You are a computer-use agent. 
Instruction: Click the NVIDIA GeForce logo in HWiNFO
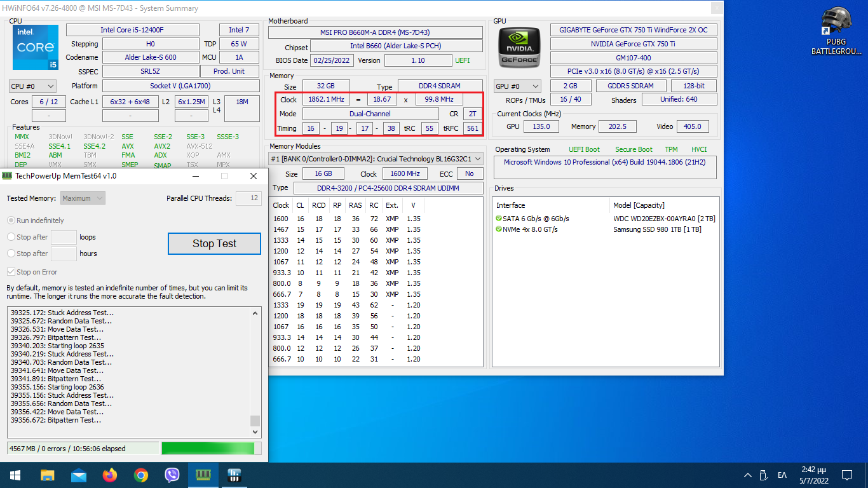[519, 48]
